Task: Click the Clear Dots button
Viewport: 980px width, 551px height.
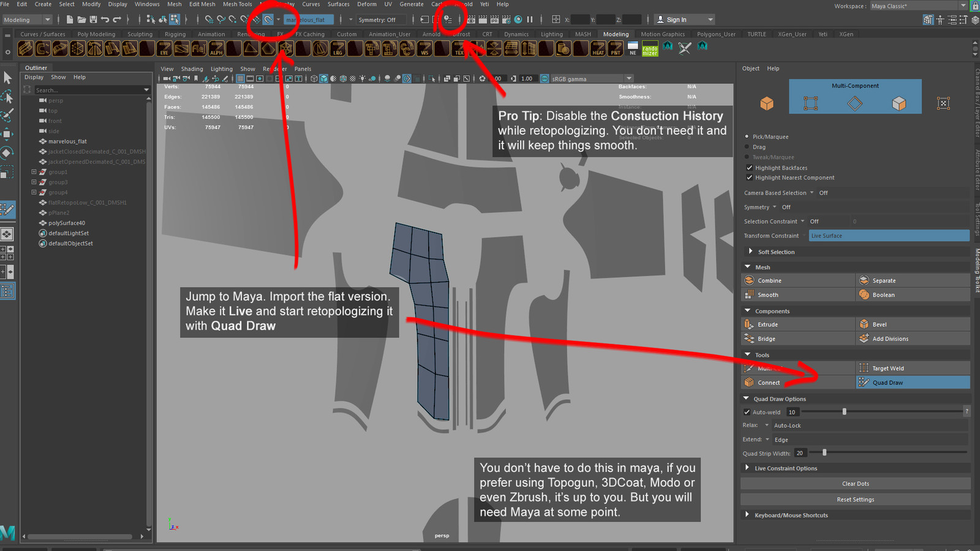Action: (x=856, y=484)
